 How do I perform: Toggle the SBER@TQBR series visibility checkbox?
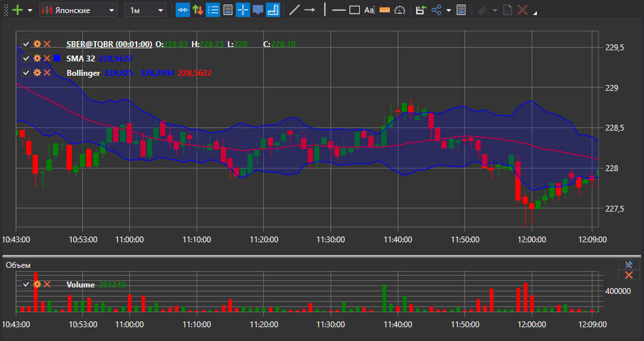[26, 44]
